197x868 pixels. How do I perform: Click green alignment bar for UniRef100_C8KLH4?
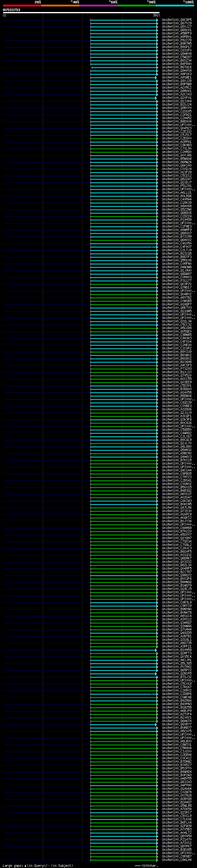(124, 860)
